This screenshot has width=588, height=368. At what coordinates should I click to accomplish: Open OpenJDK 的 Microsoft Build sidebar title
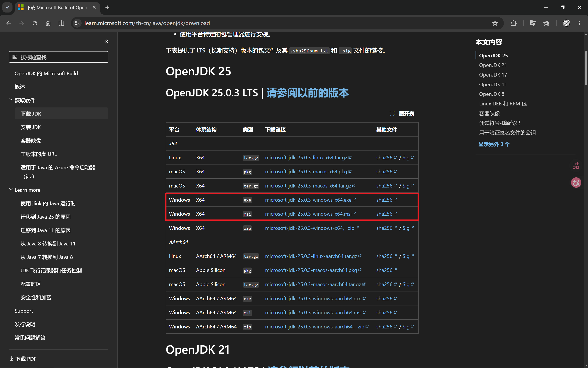point(46,73)
